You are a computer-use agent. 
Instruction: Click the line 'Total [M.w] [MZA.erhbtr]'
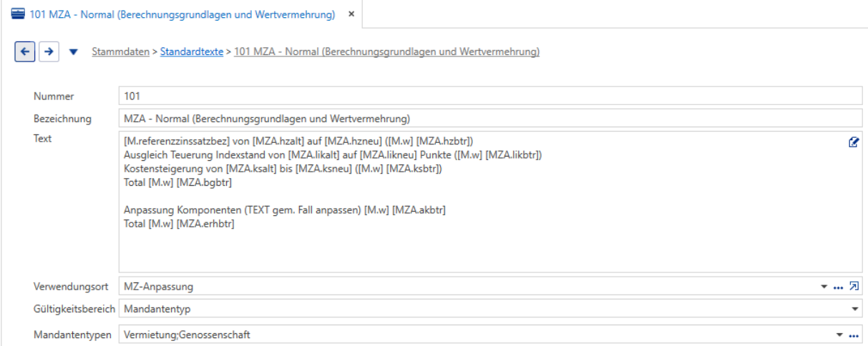pos(179,224)
